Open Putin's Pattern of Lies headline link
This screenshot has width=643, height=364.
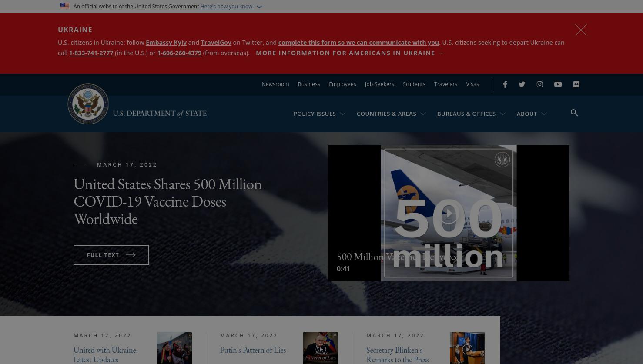pos(253,350)
